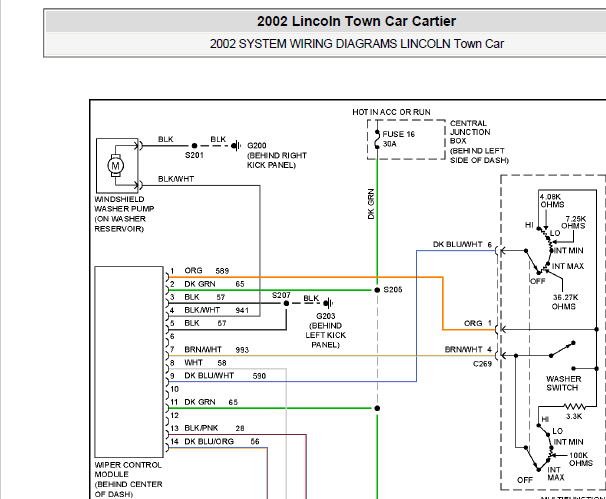606x499 pixels.
Task: Click the "WINDSHIELD WASHER PUMP" label
Action: (124, 204)
